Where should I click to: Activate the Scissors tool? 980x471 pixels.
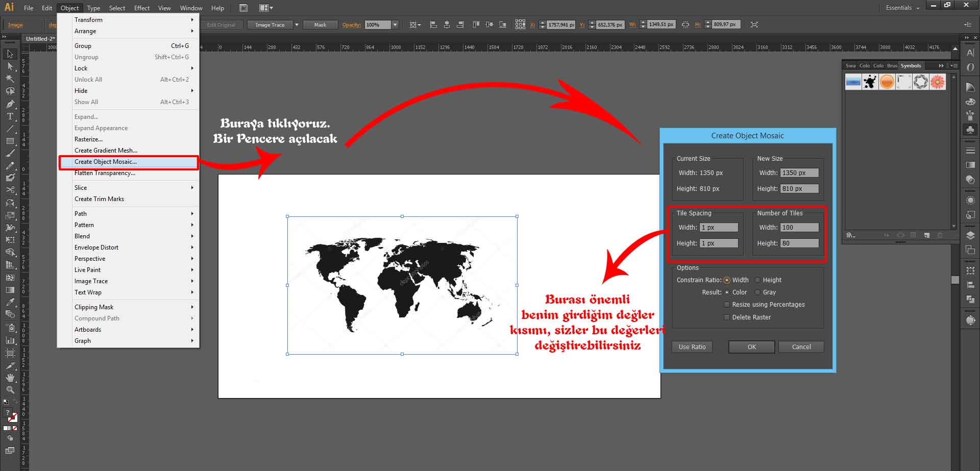[x=10, y=190]
